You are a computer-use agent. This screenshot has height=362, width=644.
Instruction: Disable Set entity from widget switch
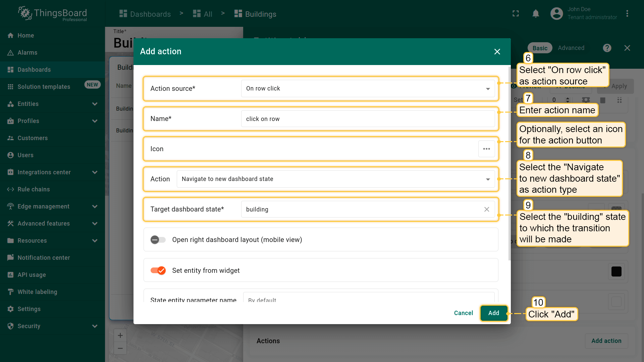click(x=158, y=270)
